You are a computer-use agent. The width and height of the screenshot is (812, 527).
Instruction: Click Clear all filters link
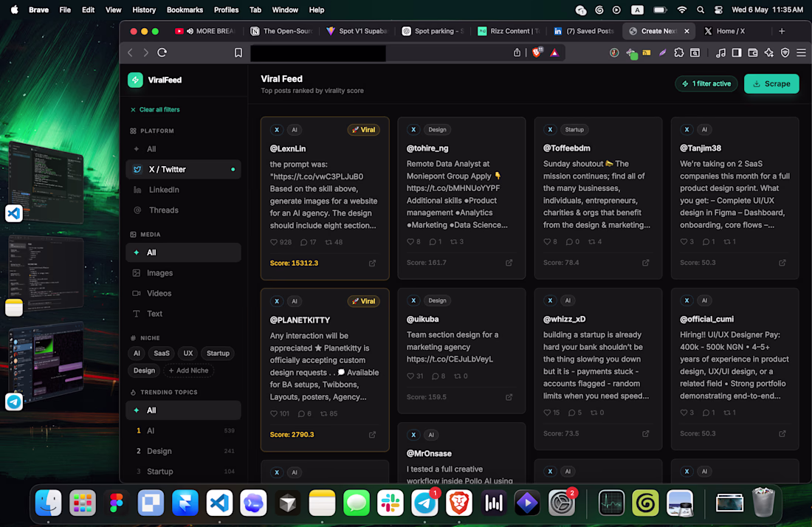point(155,110)
